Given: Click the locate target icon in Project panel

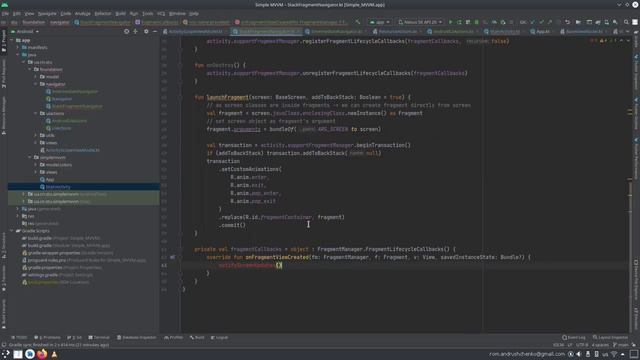Looking at the screenshot, I should 127,31.
